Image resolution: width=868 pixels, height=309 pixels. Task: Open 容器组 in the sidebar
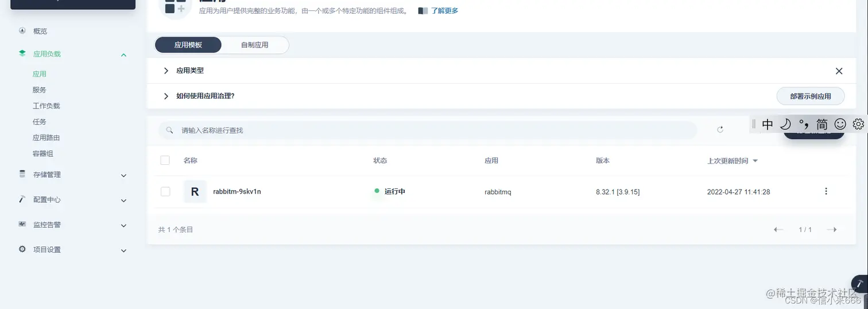[x=43, y=154]
